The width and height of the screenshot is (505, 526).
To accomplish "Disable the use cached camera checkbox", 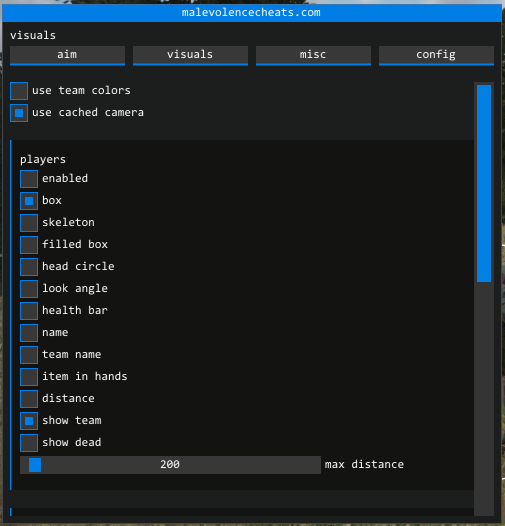I will (19, 113).
